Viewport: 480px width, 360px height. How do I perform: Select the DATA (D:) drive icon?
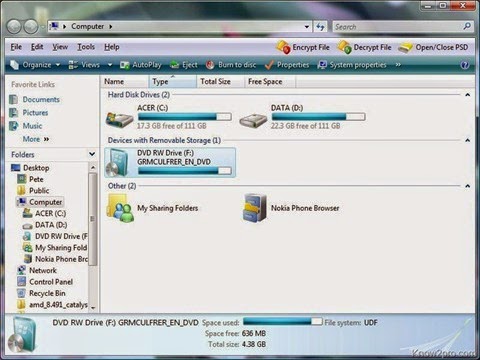pyautogui.click(x=253, y=121)
